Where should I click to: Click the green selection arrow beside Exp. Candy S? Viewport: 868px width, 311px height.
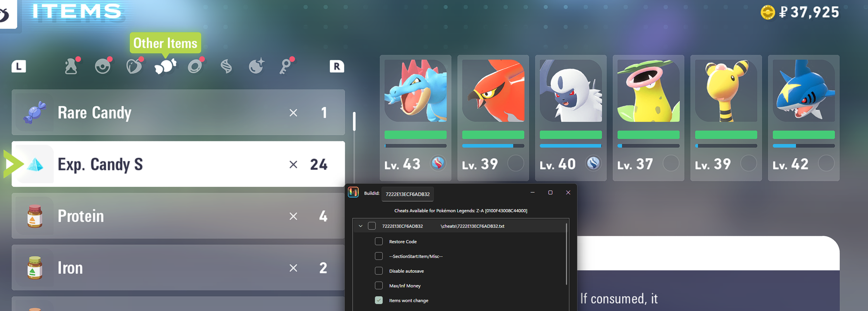13,164
